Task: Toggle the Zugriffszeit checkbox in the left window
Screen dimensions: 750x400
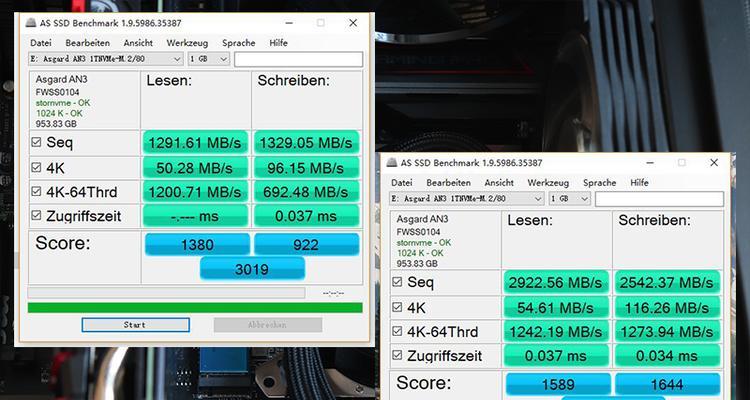Action: pyautogui.click(x=36, y=215)
